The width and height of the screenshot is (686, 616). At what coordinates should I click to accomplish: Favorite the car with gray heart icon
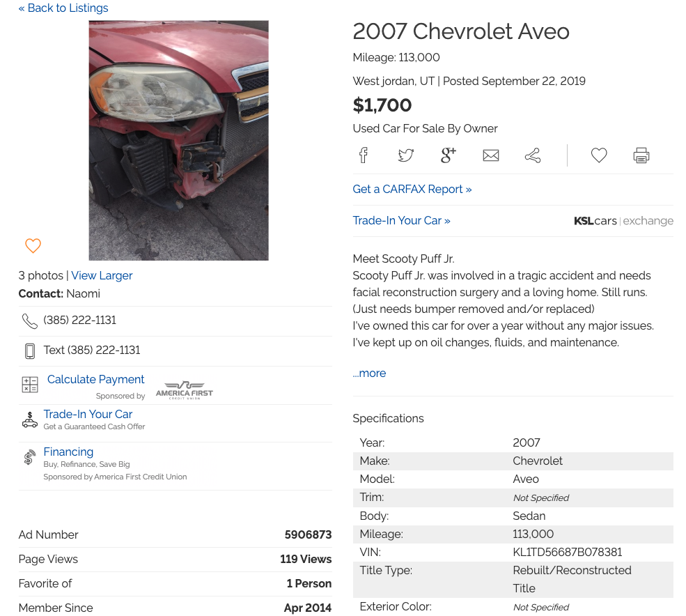tap(599, 155)
